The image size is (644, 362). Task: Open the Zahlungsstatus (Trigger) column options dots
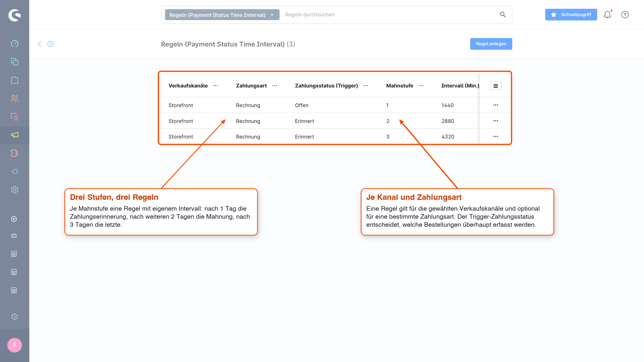366,86
